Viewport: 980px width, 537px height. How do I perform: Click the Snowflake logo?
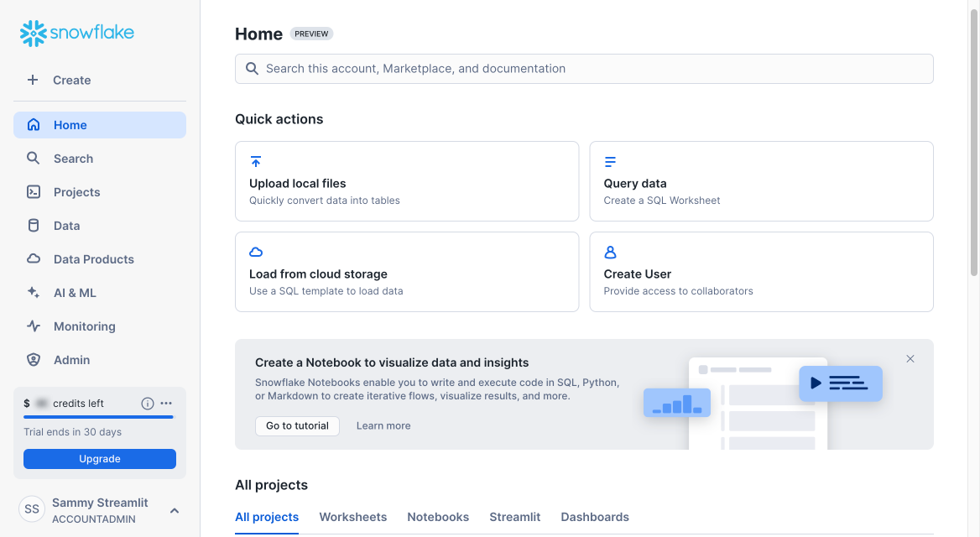click(76, 34)
